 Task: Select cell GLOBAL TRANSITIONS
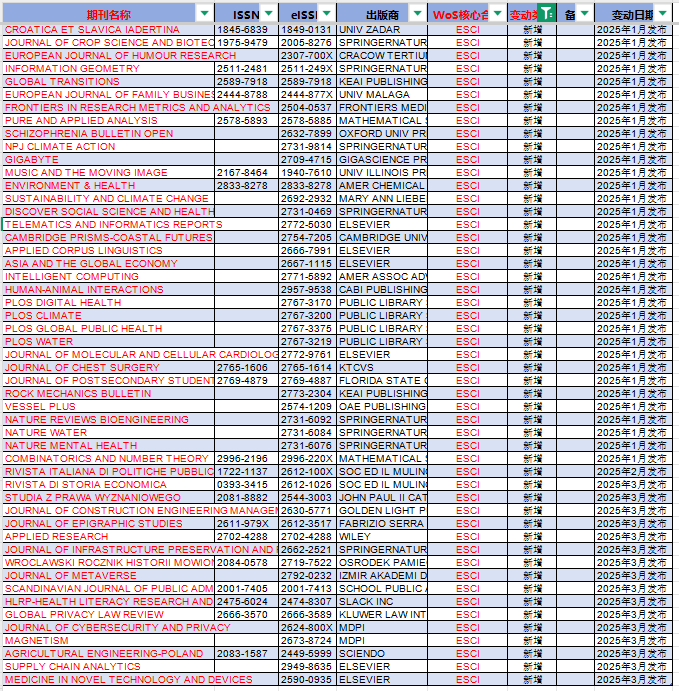click(x=108, y=82)
